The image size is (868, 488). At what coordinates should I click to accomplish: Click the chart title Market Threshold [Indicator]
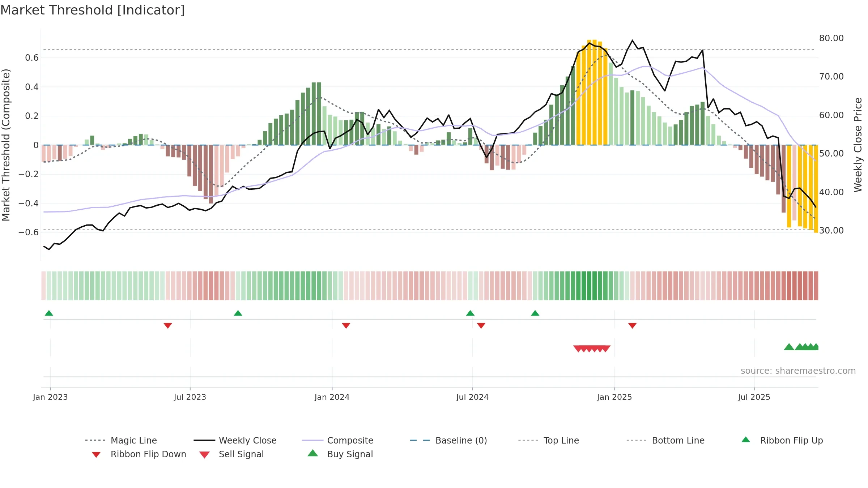click(93, 10)
